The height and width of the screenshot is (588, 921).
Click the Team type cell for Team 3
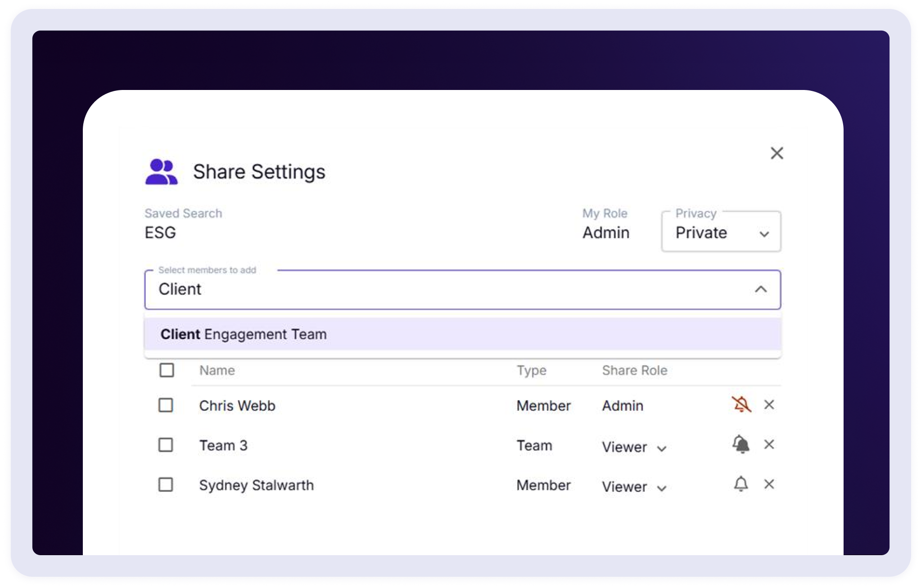534,445
